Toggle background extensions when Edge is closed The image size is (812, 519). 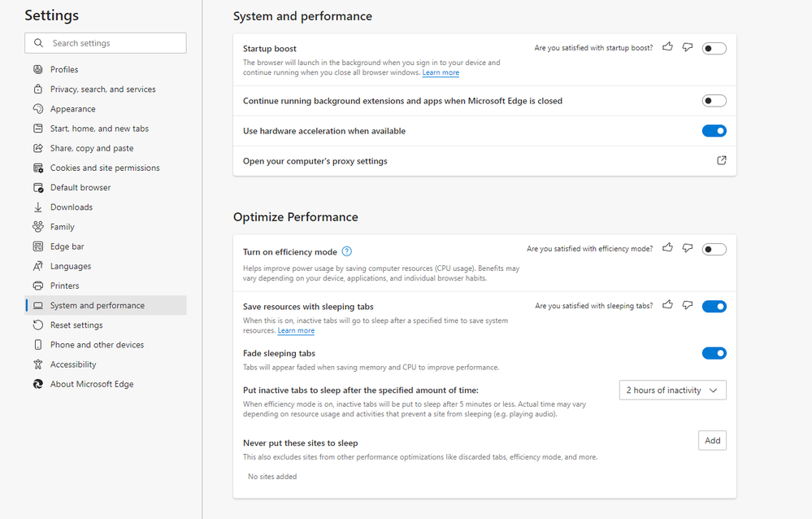coord(714,101)
